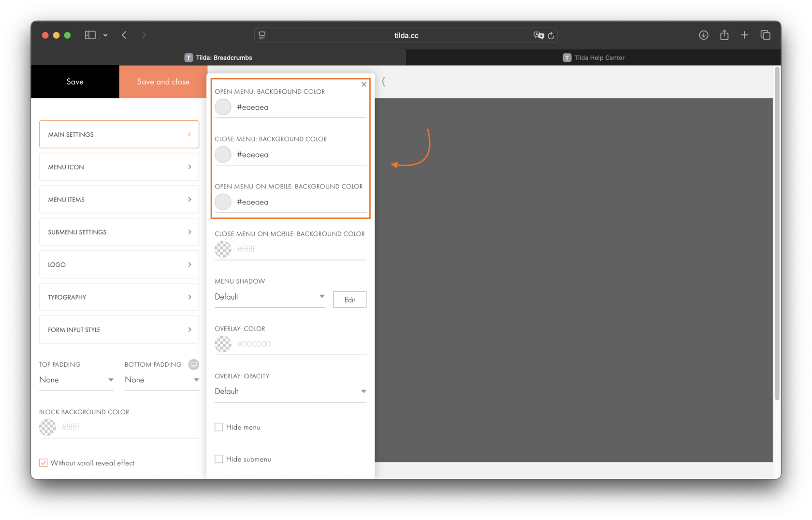
Task: Show tab overview in Safari
Action: (x=766, y=35)
